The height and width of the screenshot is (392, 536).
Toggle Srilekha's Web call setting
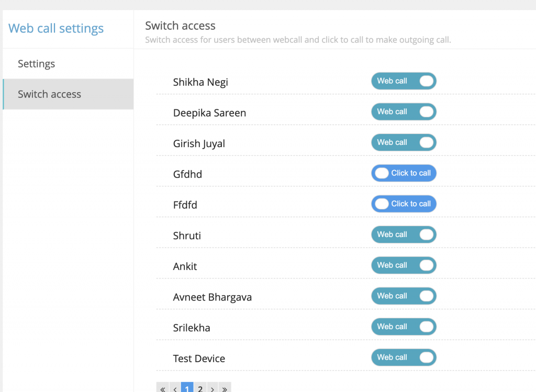click(x=404, y=327)
